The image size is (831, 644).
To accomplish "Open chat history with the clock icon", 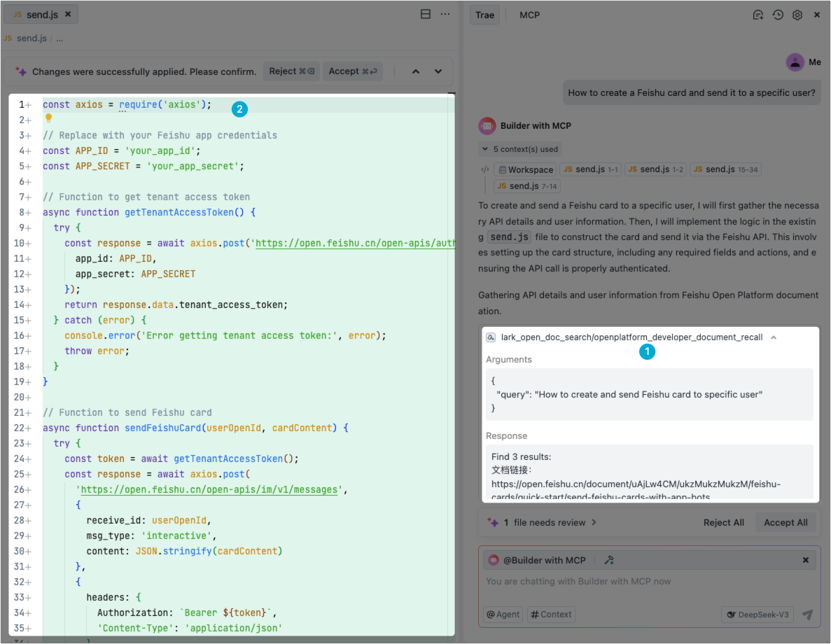I will (778, 15).
